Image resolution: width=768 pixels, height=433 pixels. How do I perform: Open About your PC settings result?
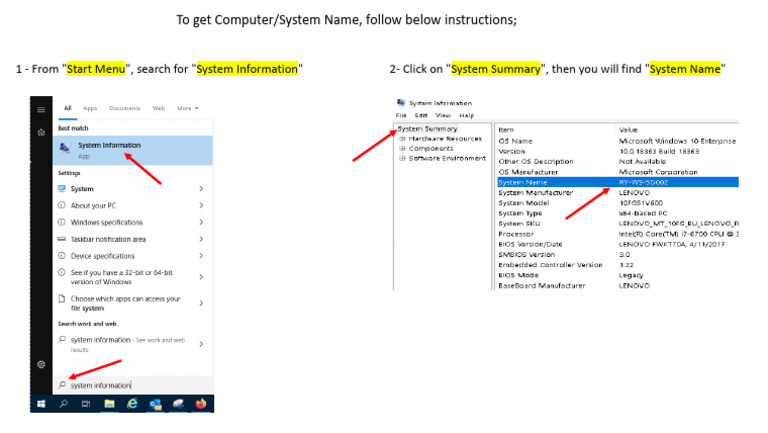pos(133,205)
